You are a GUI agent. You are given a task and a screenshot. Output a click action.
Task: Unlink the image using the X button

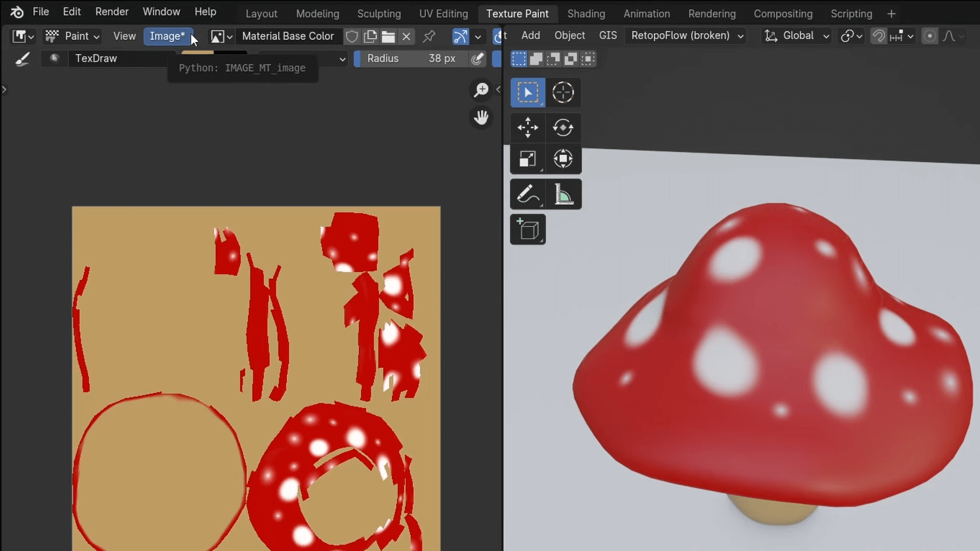[406, 36]
